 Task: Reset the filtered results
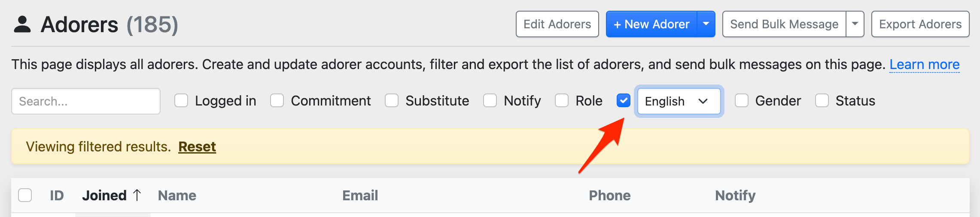tap(197, 147)
